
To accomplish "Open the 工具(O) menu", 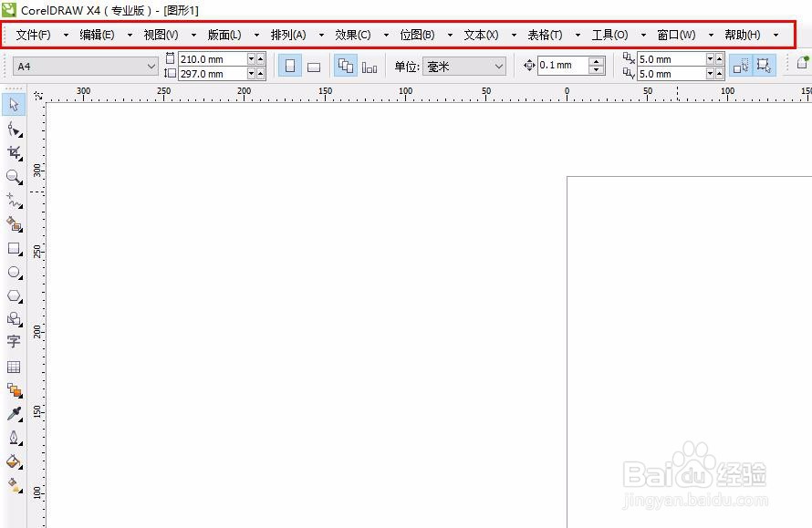I will (609, 35).
